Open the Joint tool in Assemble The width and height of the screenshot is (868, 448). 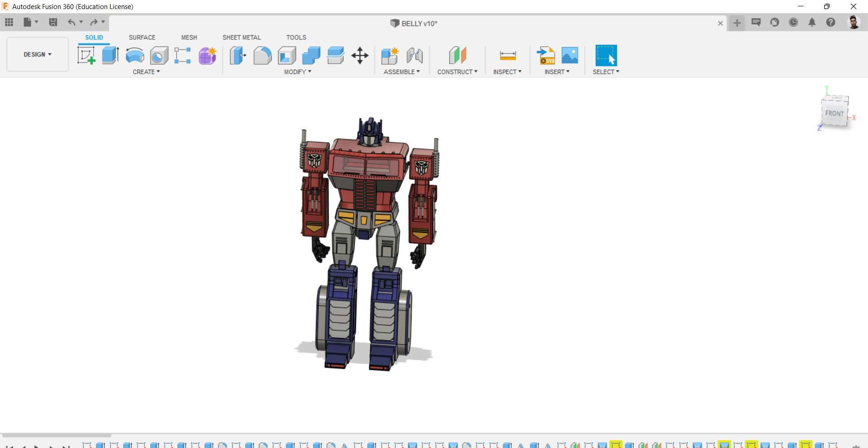point(415,56)
